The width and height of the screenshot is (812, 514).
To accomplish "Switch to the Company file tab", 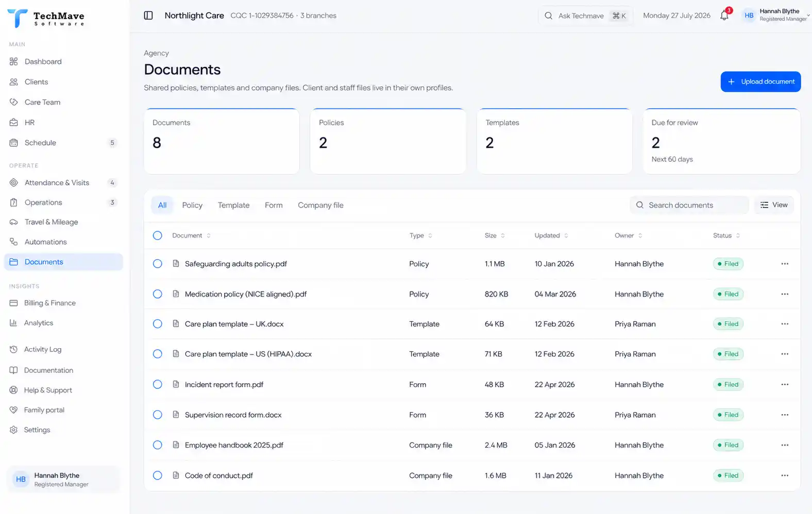I will point(320,205).
